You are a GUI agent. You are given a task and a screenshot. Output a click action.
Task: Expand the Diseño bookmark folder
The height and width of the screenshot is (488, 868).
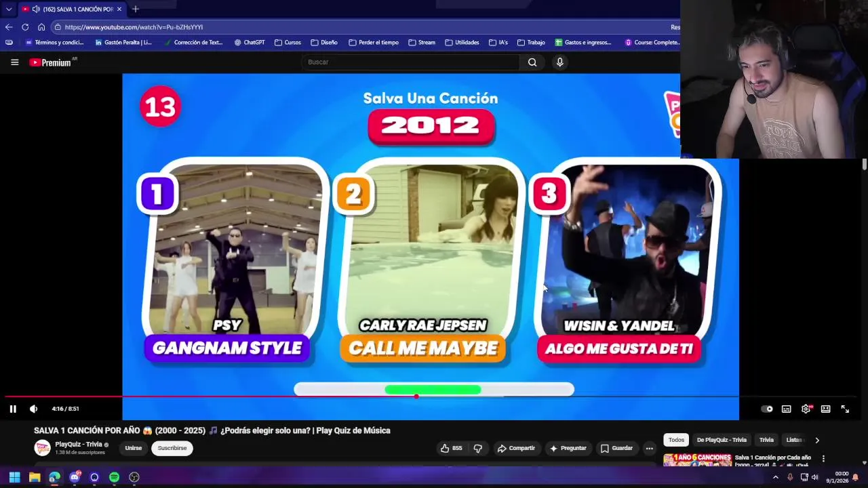[324, 43]
